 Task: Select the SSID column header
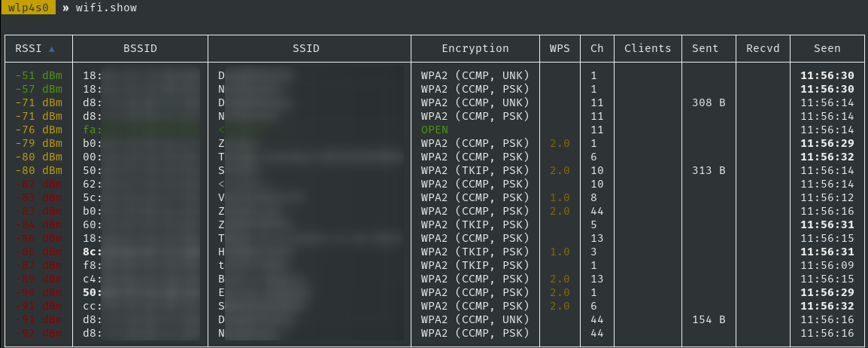point(306,48)
